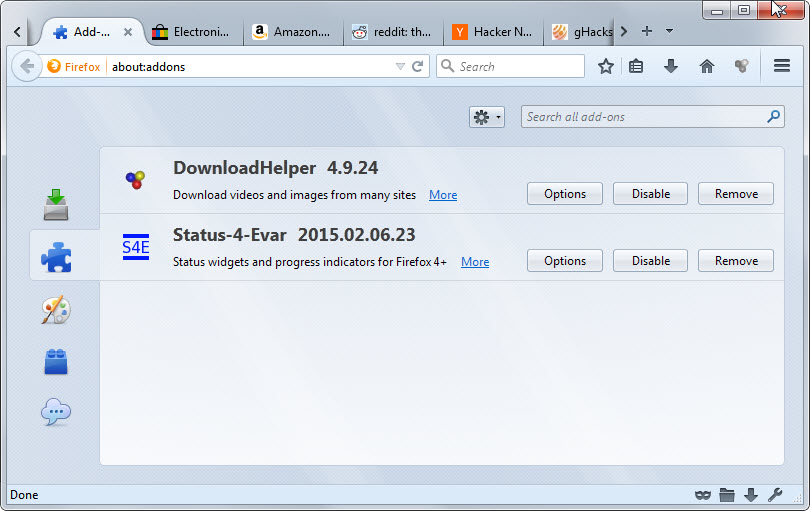This screenshot has width=810, height=511.
Task: Show bookmarks list icon in toolbar
Action: (x=636, y=66)
